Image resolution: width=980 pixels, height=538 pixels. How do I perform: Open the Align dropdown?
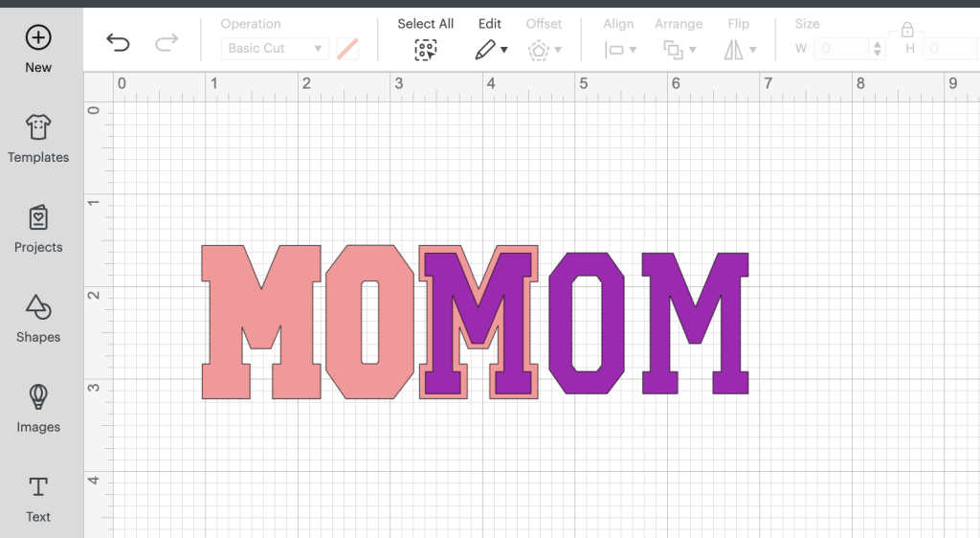tap(620, 49)
